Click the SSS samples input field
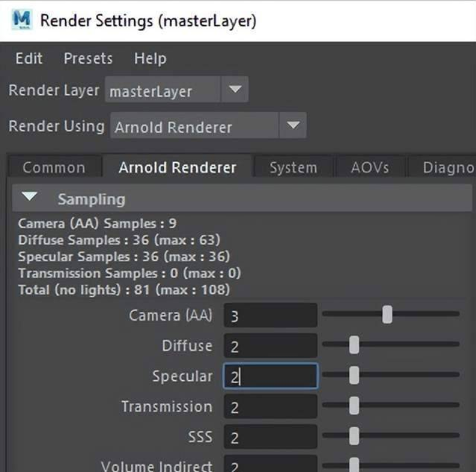 (x=270, y=437)
